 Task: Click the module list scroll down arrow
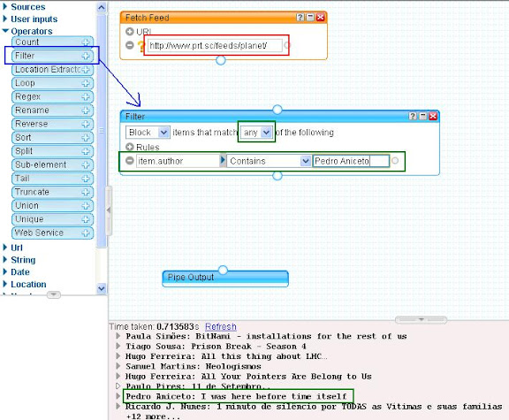coord(102,288)
